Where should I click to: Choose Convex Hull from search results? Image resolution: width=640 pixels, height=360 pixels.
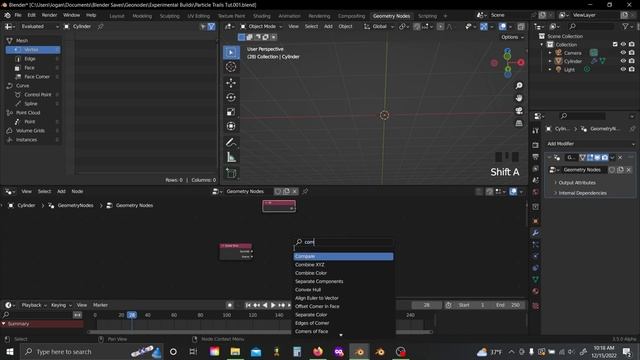pyautogui.click(x=343, y=289)
